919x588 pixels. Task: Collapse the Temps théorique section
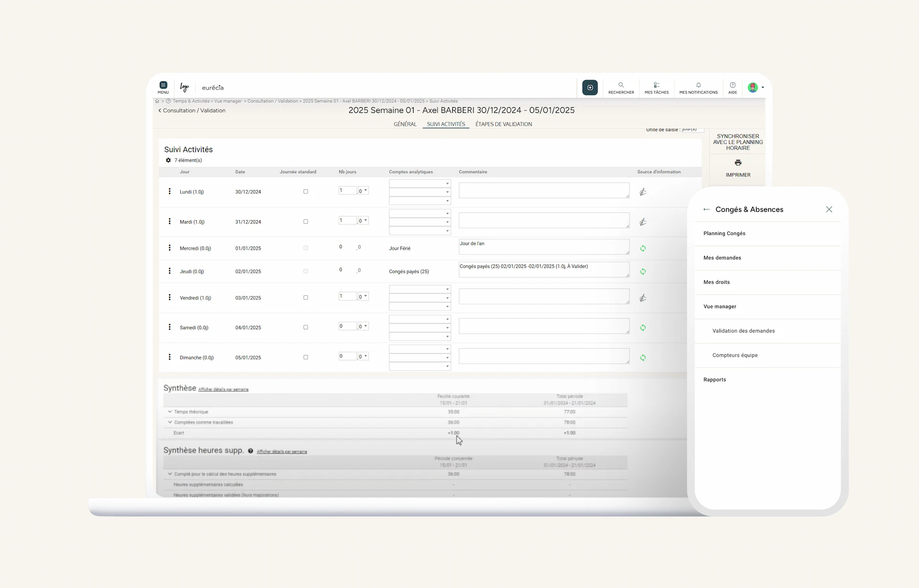[170, 411]
